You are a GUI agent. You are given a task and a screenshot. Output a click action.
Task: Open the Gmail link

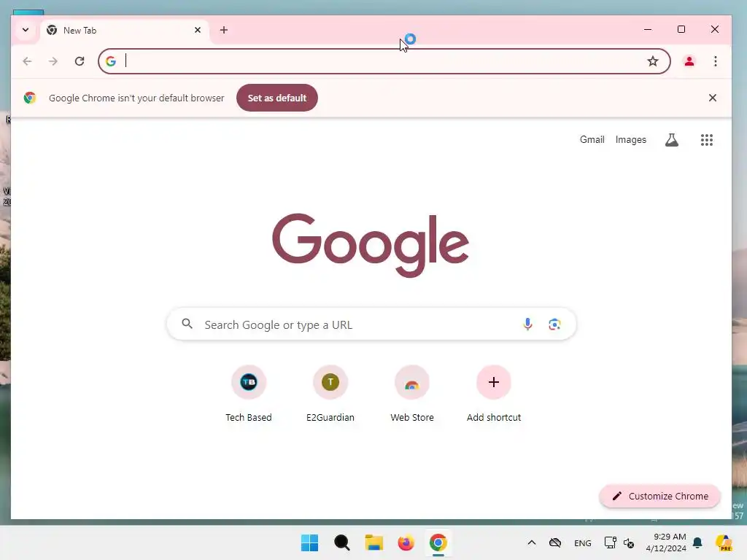tap(592, 139)
